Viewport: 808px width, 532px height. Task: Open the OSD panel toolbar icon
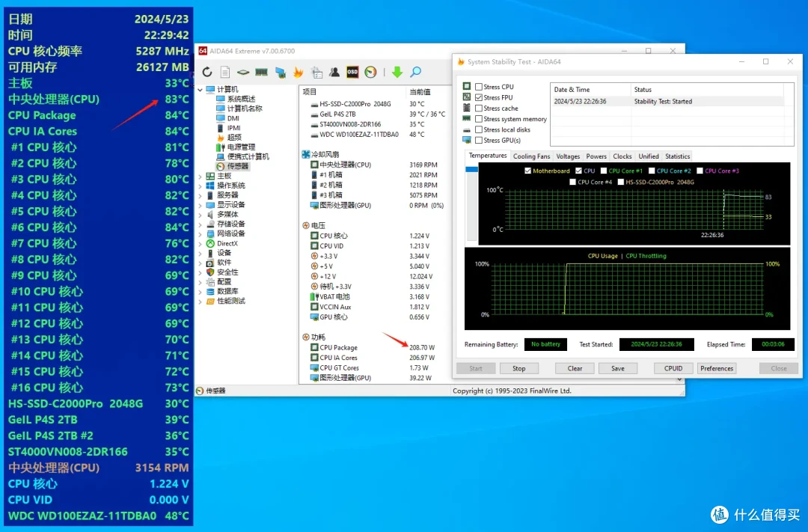point(352,72)
